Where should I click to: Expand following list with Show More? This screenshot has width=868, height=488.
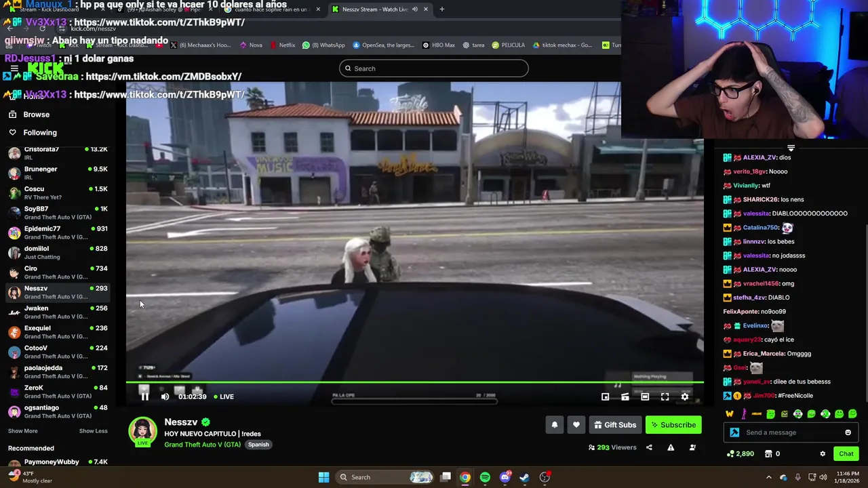click(x=22, y=431)
